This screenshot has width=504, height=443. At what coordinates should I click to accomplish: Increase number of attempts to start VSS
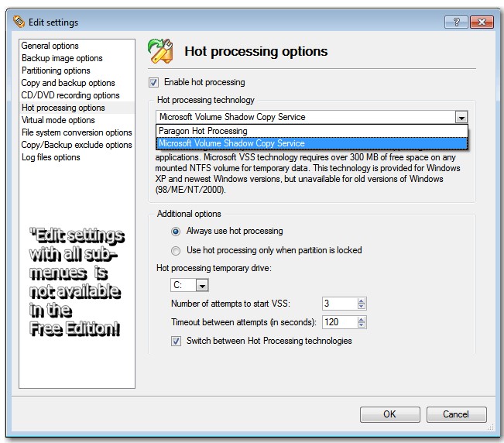point(362,301)
